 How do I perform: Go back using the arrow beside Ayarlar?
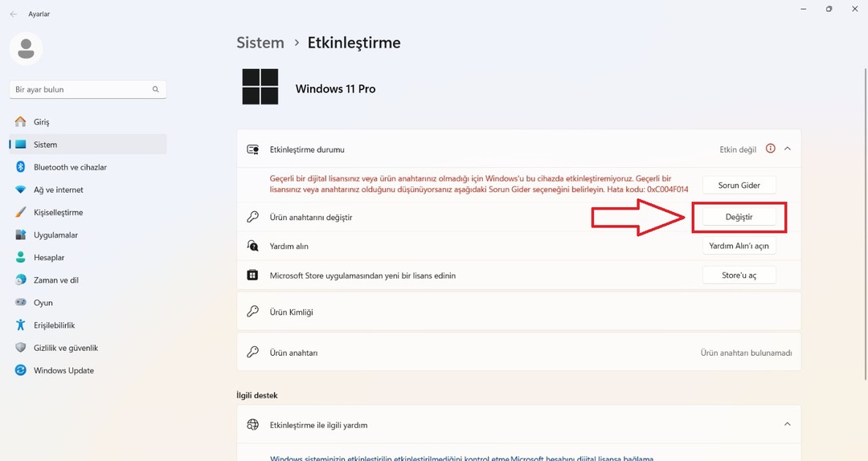pyautogui.click(x=14, y=14)
